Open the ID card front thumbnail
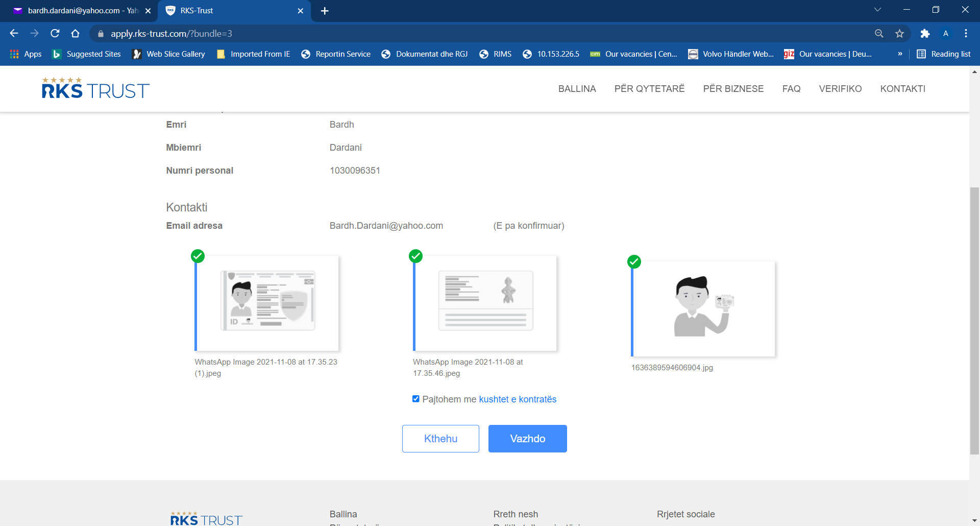Viewport: 980px width, 526px height. click(x=267, y=303)
